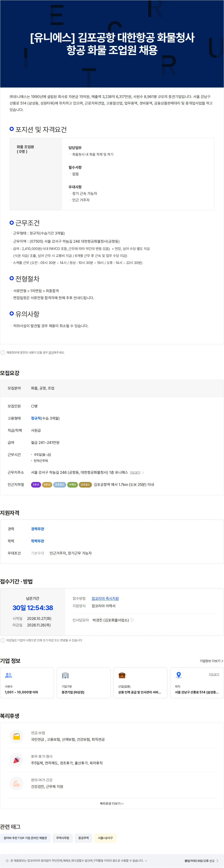The width and height of the screenshot is (224, 868).
Task: Click the 산업(업종) briefcase icon
Action: click(122, 675)
